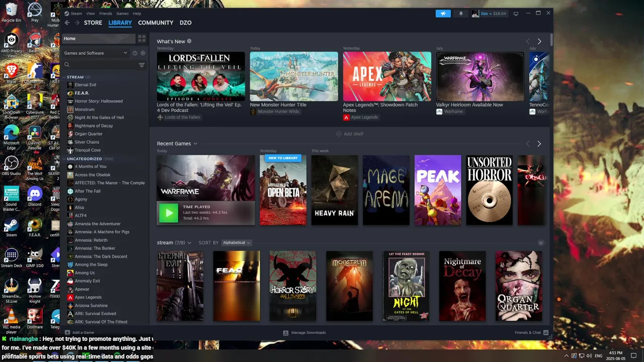Open the DZO profile tab
This screenshot has height=362, width=644.
tap(186, 23)
